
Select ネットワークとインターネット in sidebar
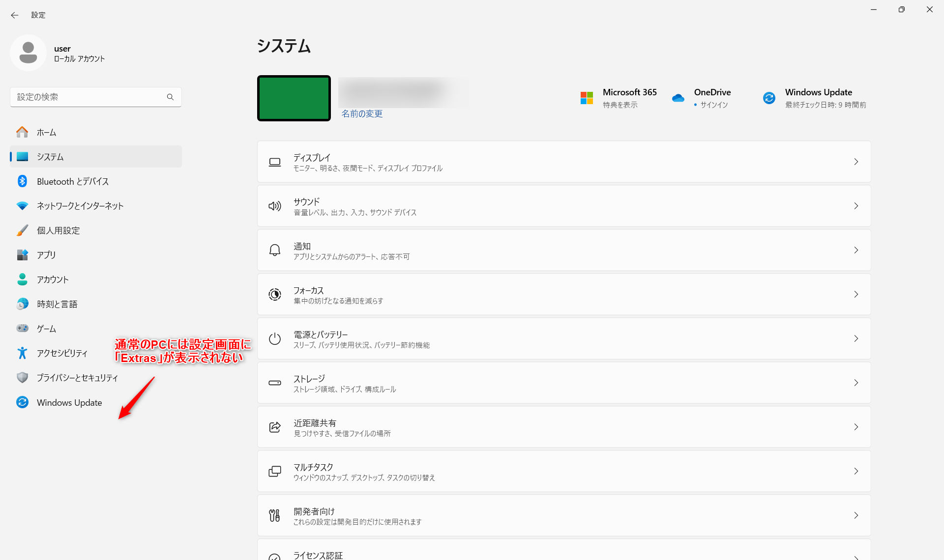[x=80, y=206]
